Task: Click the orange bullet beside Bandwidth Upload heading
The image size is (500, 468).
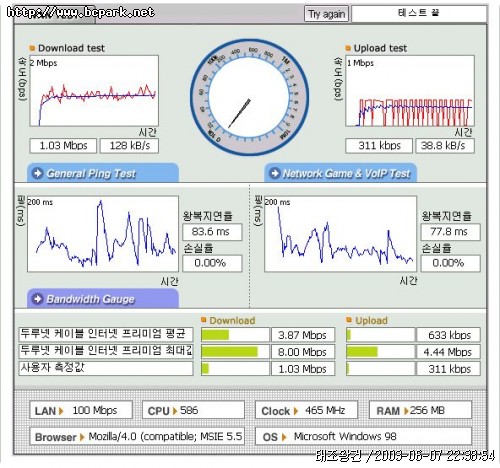Action: (x=349, y=320)
